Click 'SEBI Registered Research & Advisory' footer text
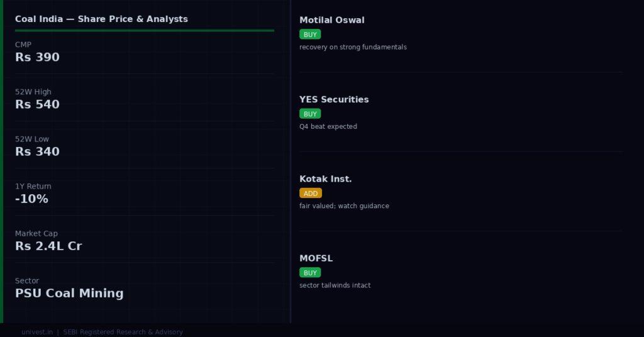The image size is (644, 337). tap(123, 332)
